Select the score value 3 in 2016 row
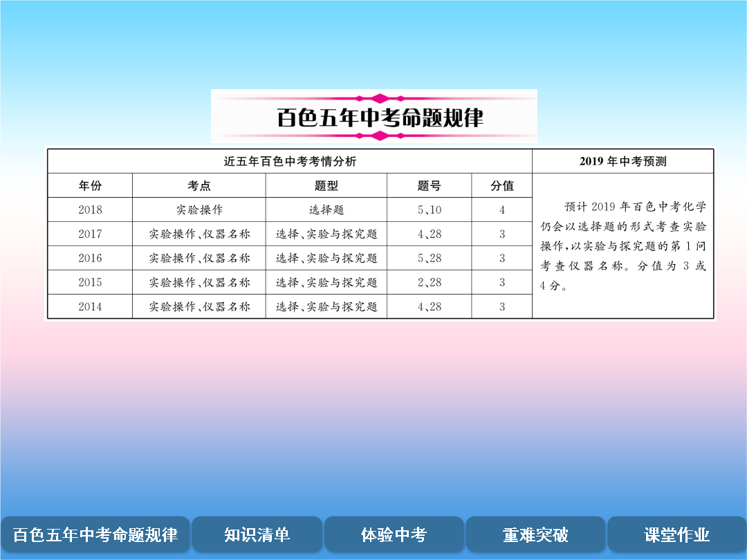The image size is (747, 560). click(502, 258)
